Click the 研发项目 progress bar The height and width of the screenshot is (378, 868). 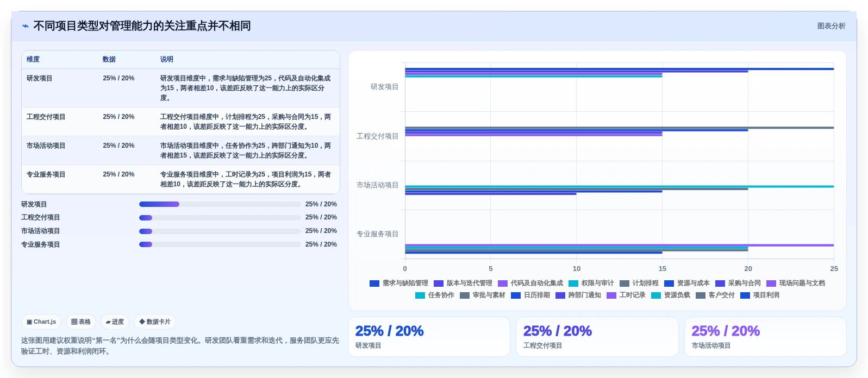(220, 204)
